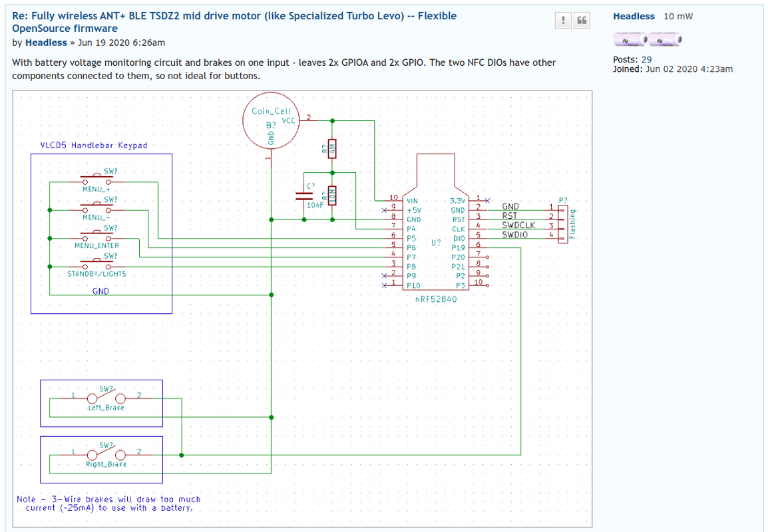
Task: Click the Left_Brake switch label
Action: click(x=106, y=408)
